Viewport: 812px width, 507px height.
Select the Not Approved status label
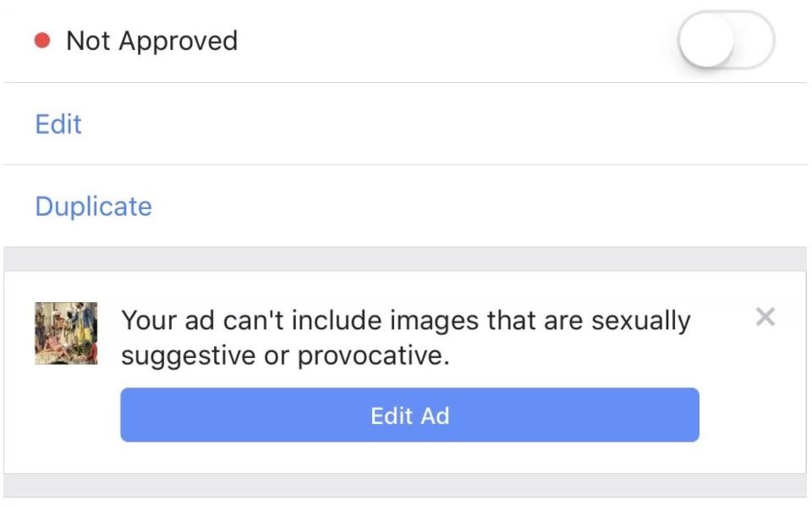[x=151, y=41]
